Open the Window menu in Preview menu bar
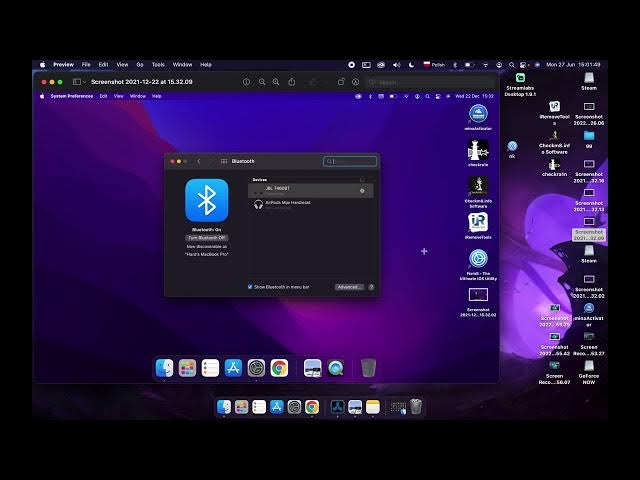Image resolution: width=640 pixels, height=480 pixels. [182, 64]
